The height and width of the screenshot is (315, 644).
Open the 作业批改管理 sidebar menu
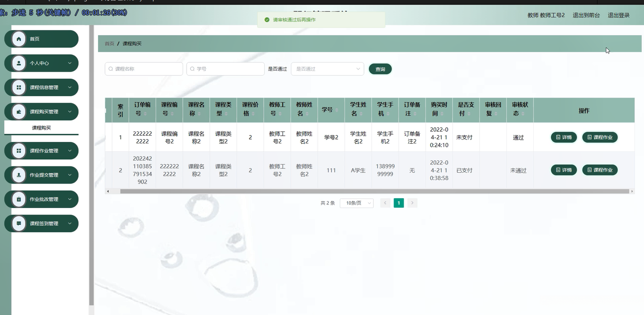point(41,199)
